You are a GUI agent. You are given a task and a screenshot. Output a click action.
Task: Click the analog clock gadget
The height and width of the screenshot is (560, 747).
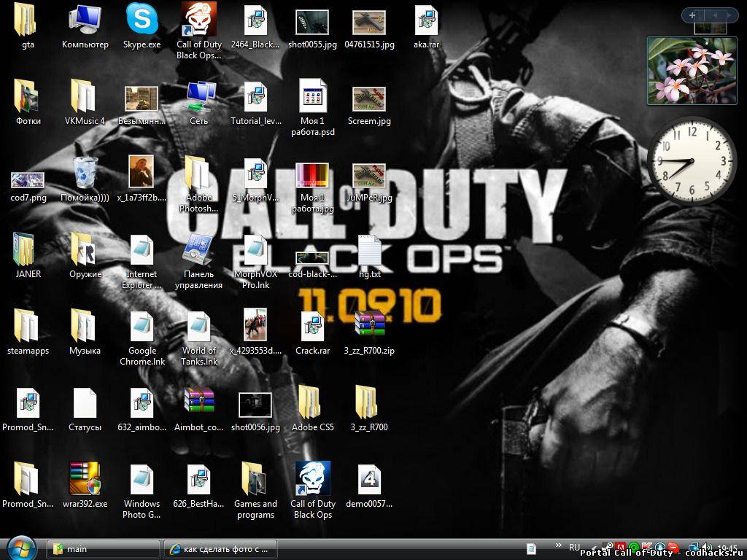692,161
